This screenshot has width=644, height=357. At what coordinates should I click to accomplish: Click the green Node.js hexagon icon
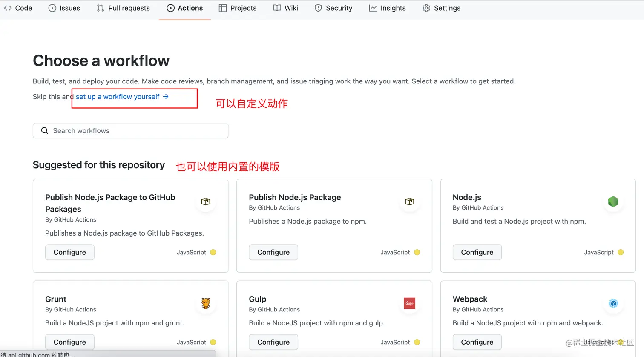click(613, 202)
